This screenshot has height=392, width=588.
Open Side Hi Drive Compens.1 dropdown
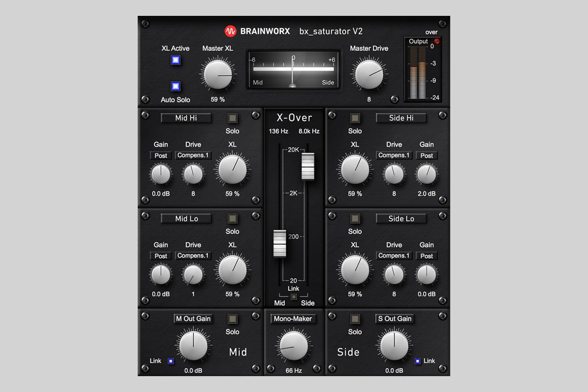pyautogui.click(x=394, y=155)
